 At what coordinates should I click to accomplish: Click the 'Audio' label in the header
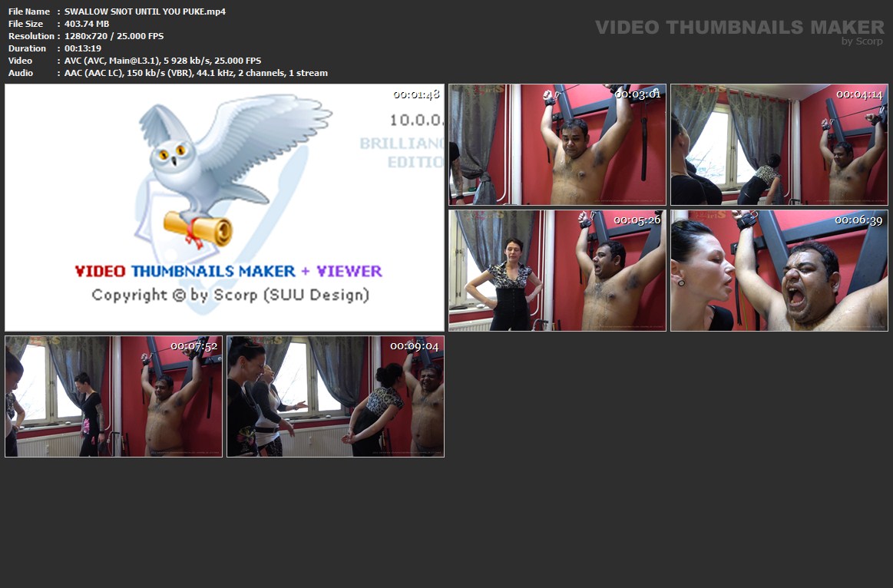click(21, 73)
